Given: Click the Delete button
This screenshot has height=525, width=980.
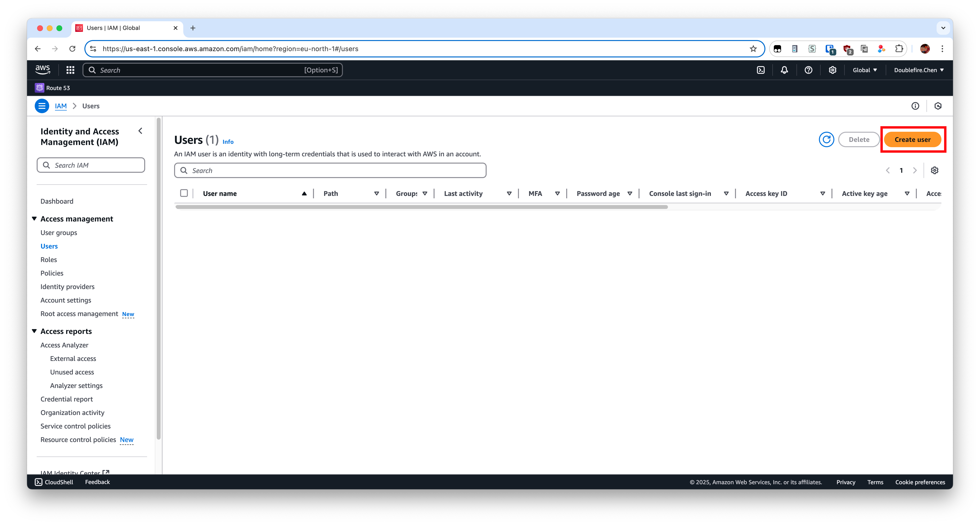Looking at the screenshot, I should click(x=859, y=140).
